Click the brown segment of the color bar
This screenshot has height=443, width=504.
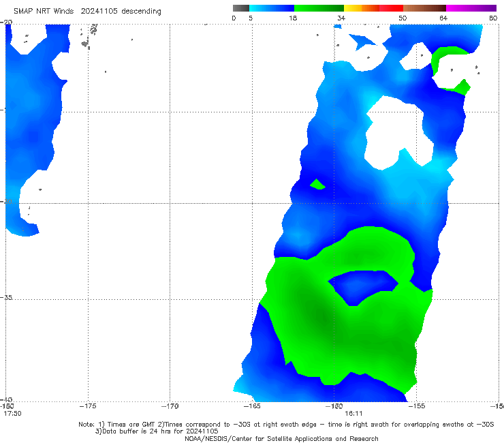point(424,8)
